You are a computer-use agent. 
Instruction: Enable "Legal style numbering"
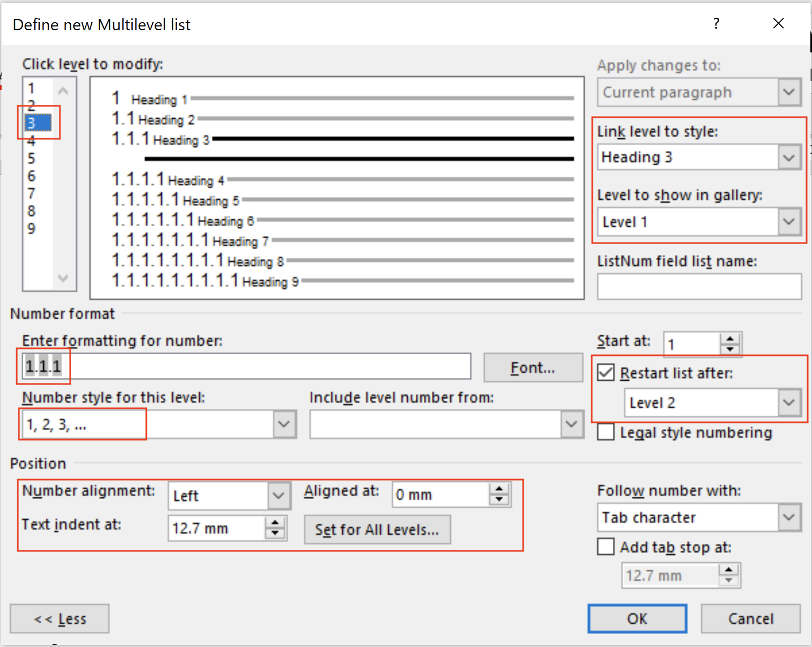[605, 432]
